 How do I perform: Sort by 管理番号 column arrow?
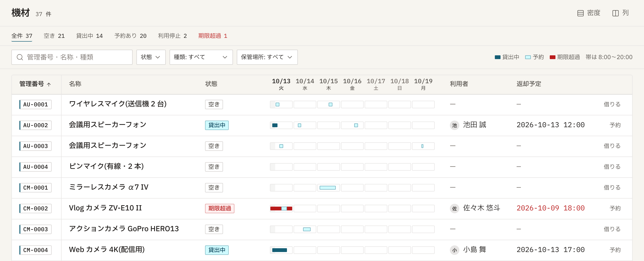click(49, 84)
